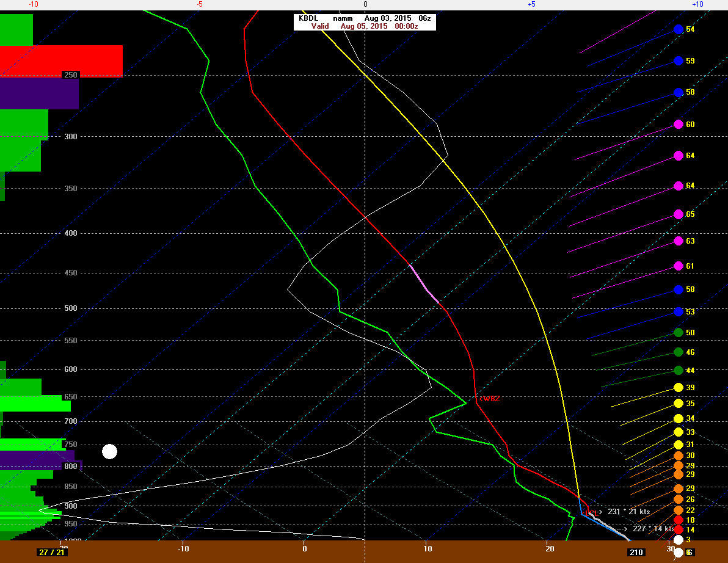
Task: Click the 20 label on bottom temperature axis
Action: [550, 548]
